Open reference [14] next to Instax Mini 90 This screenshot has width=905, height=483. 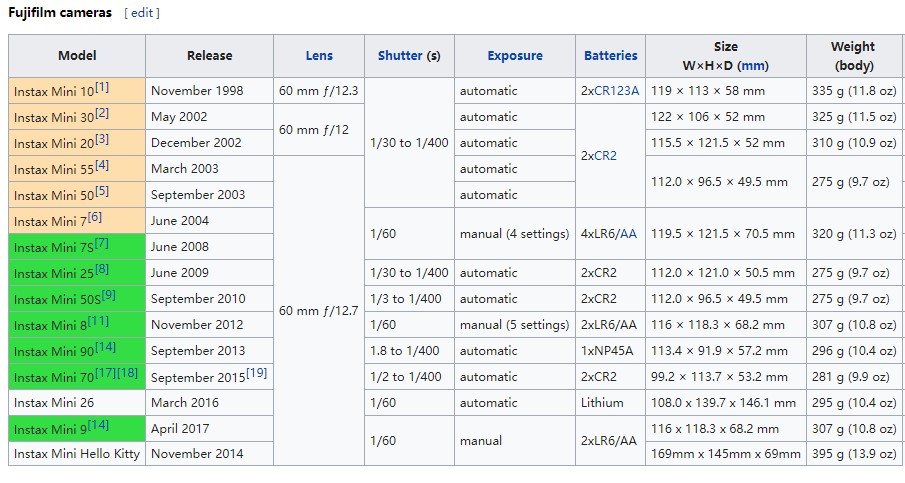point(105,347)
